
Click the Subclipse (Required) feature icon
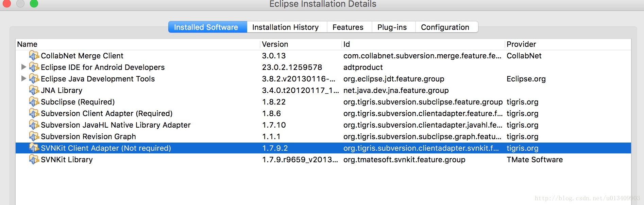click(x=34, y=101)
